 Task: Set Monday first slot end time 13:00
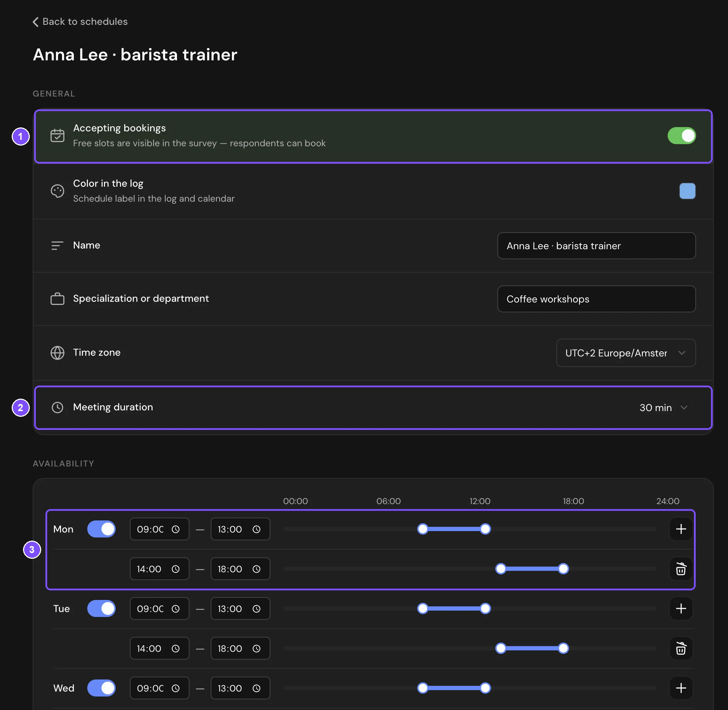tap(240, 529)
